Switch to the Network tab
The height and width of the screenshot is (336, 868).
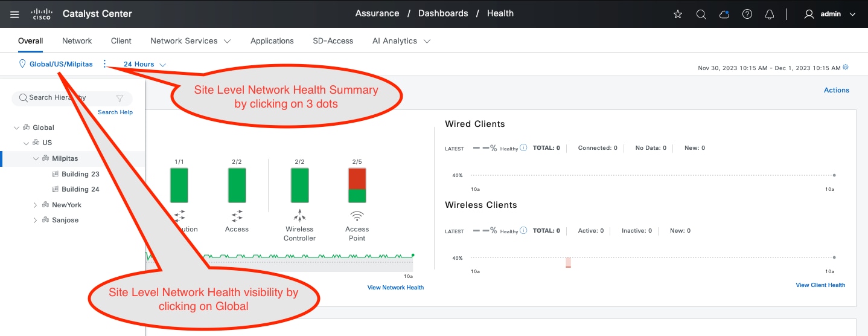click(77, 40)
